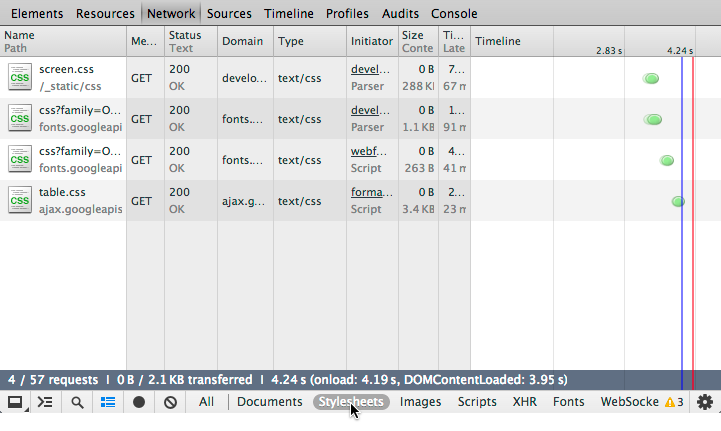This screenshot has width=721, height=431.
Task: Open the forma... initiator link
Action: [372, 192]
